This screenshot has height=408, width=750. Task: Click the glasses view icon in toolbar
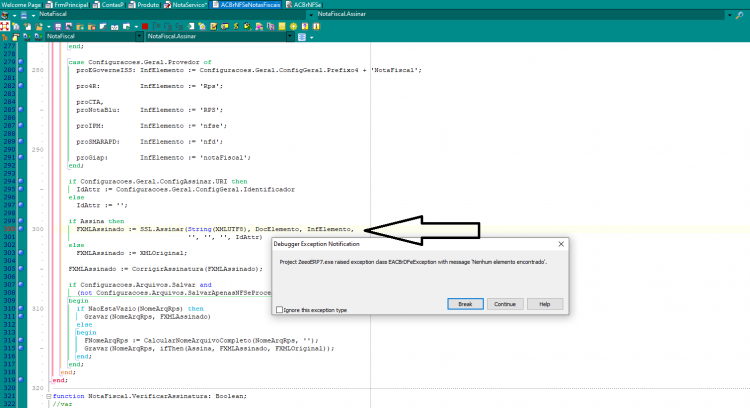[x=114, y=26]
